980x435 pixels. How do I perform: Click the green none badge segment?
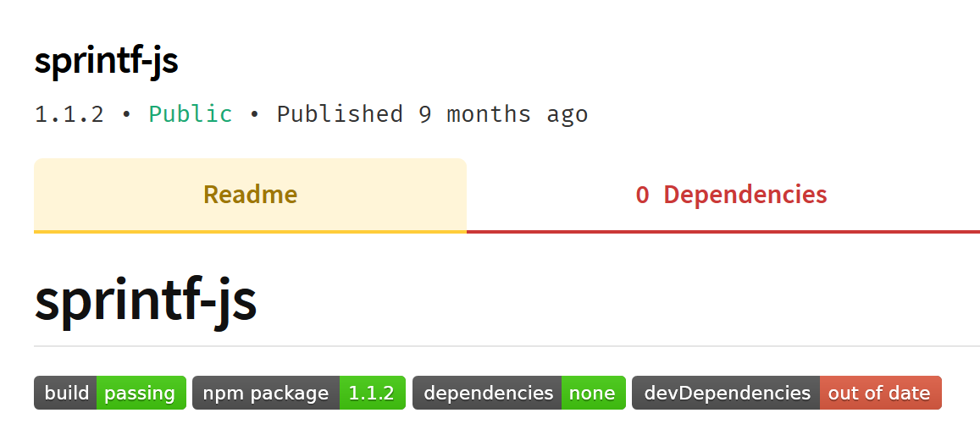[x=593, y=393]
